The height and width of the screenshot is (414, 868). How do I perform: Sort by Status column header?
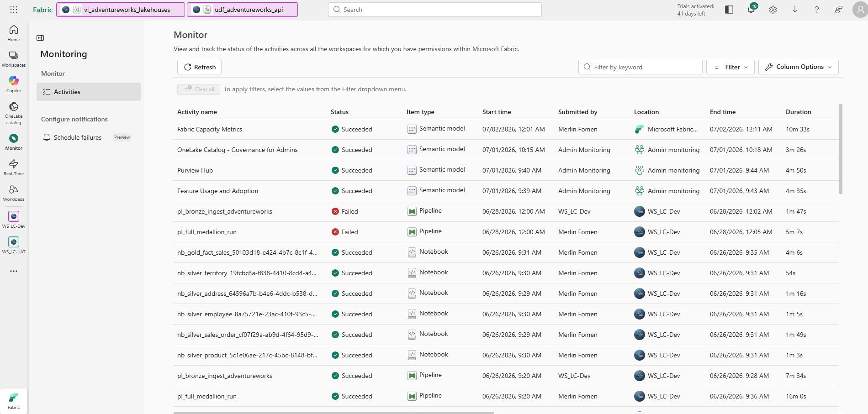[x=339, y=112]
